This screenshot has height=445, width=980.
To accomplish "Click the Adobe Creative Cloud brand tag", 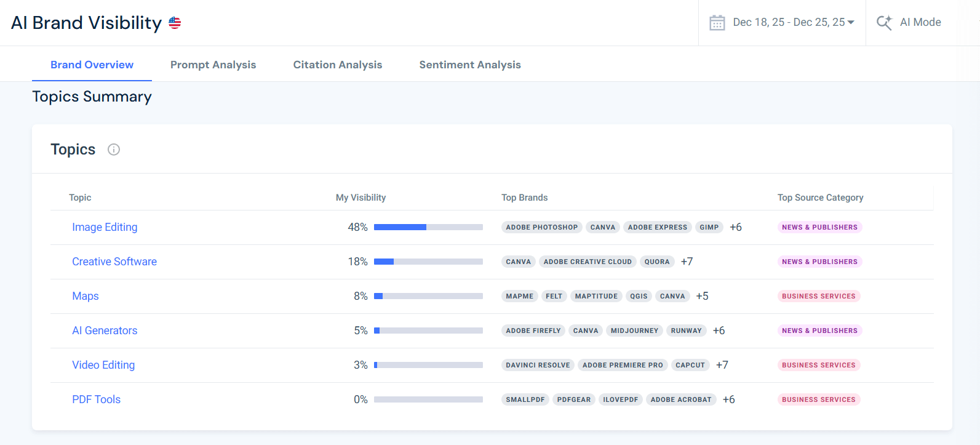I will tap(588, 262).
